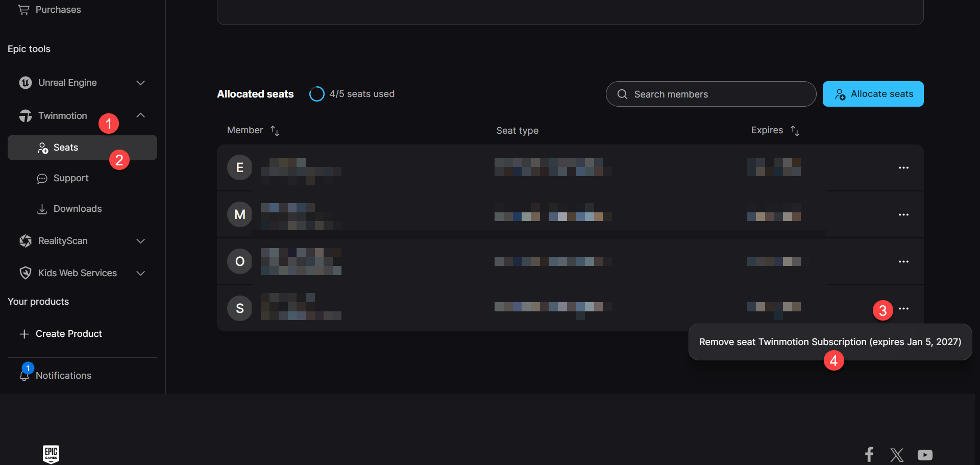
Task: Expand the RealityScan section chevron
Action: (x=141, y=241)
